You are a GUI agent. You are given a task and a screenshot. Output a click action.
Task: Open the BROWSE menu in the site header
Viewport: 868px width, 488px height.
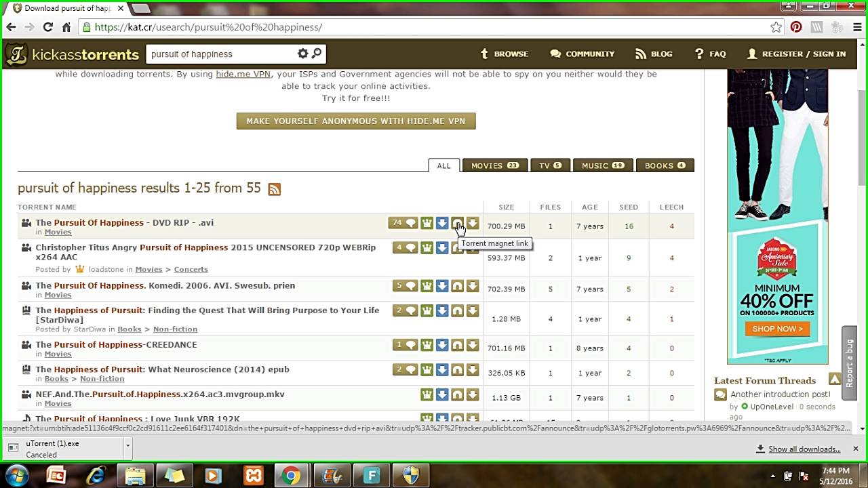pos(504,54)
